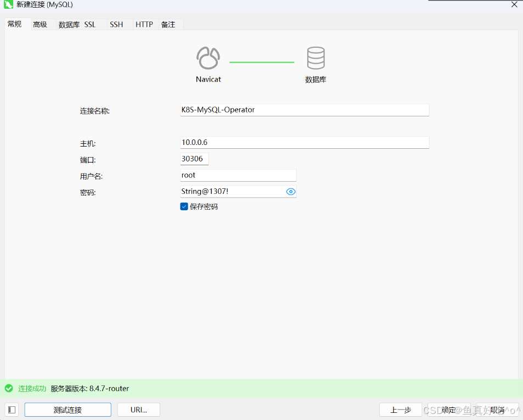Switch to the 高级 tab
523x420 pixels.
click(40, 25)
